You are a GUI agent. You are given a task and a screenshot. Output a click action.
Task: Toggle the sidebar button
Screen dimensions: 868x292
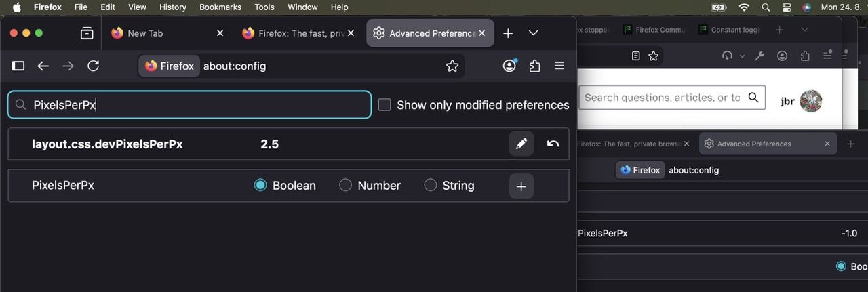click(18, 66)
